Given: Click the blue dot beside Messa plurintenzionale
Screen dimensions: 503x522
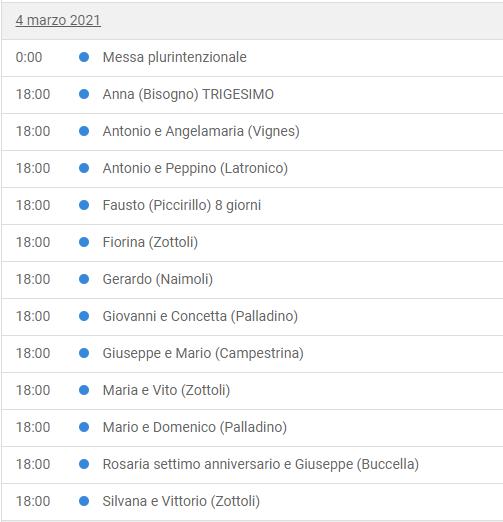Looking at the screenshot, I should pyautogui.click(x=84, y=57).
